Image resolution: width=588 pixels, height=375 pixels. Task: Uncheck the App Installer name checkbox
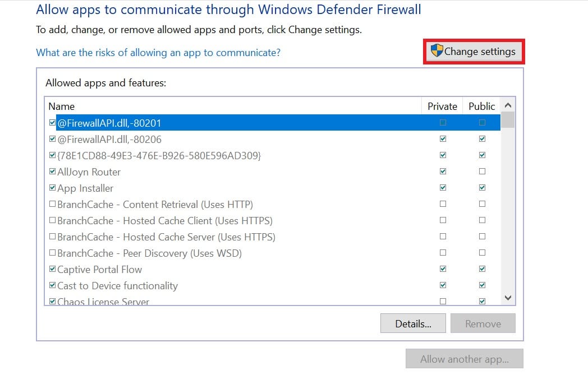click(x=53, y=188)
